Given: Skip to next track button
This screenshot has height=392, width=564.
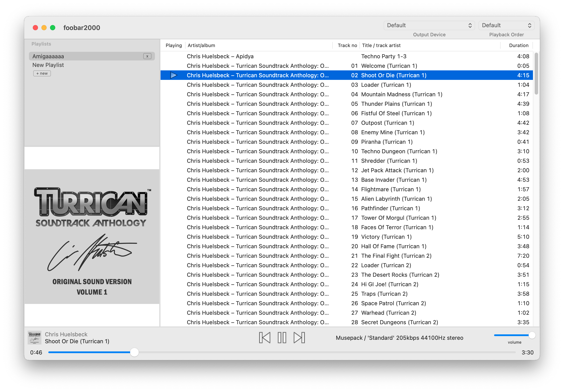Looking at the screenshot, I should (x=299, y=337).
